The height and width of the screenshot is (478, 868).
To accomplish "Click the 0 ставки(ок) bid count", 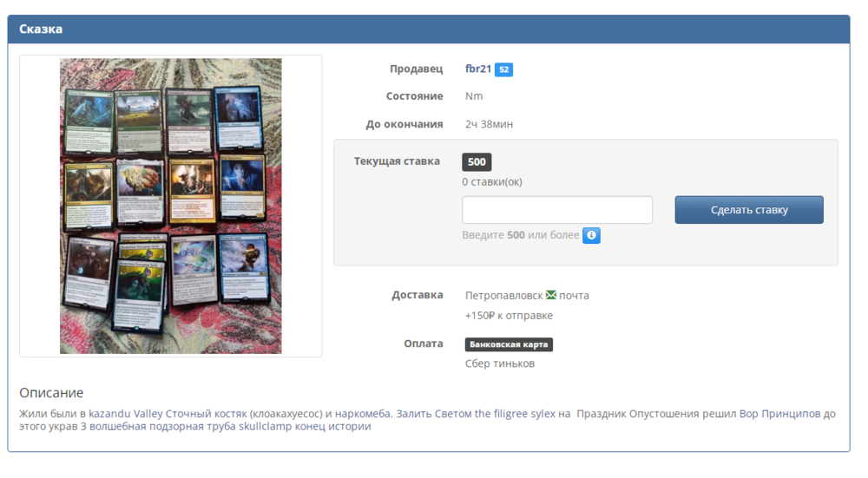I will (492, 182).
